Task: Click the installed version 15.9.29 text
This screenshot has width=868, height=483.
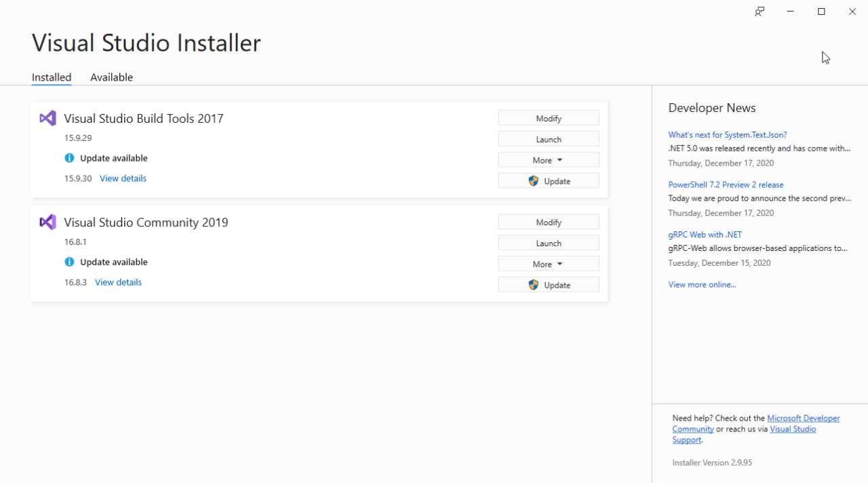Action: pyautogui.click(x=78, y=138)
